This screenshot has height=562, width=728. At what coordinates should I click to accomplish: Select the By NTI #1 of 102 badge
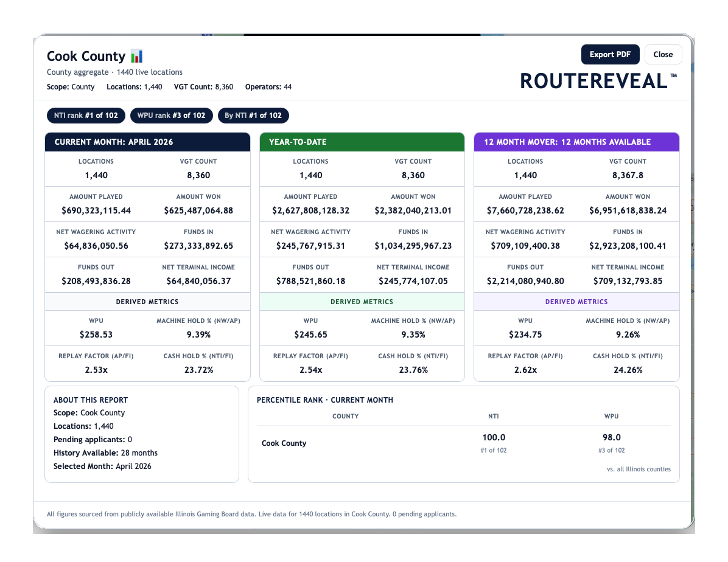click(253, 116)
